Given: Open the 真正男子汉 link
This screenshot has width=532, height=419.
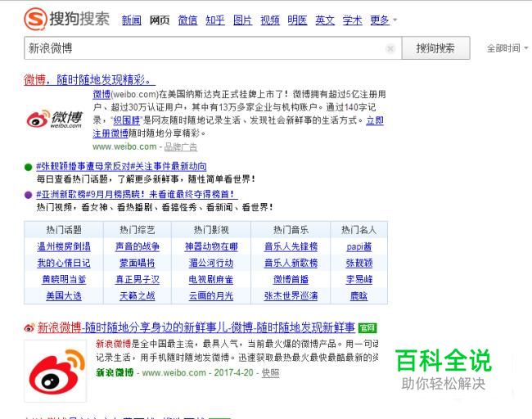Looking at the screenshot, I should pyautogui.click(x=138, y=280).
